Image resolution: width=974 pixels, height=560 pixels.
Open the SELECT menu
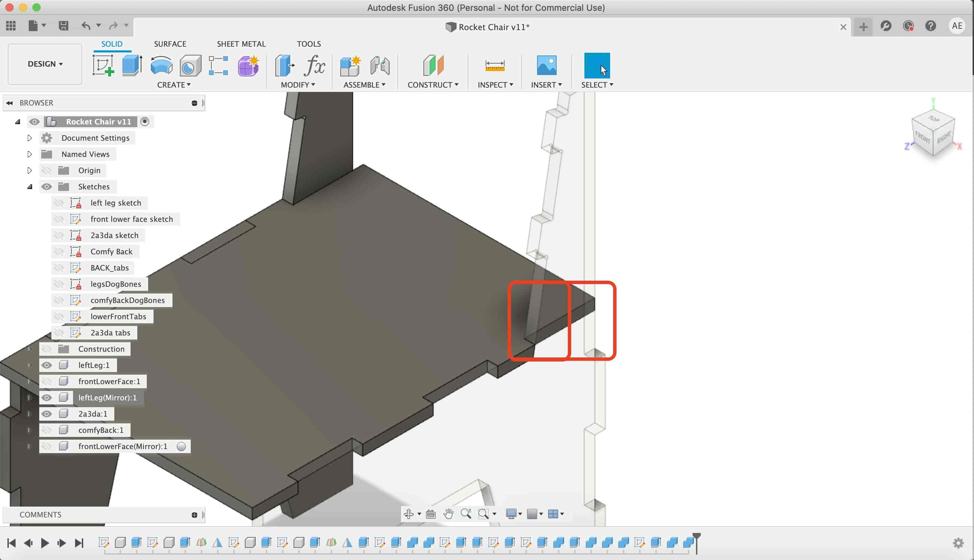click(597, 85)
